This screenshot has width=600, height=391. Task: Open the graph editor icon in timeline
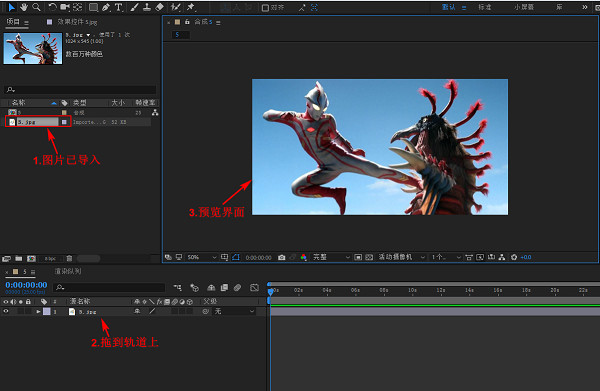pyautogui.click(x=254, y=287)
